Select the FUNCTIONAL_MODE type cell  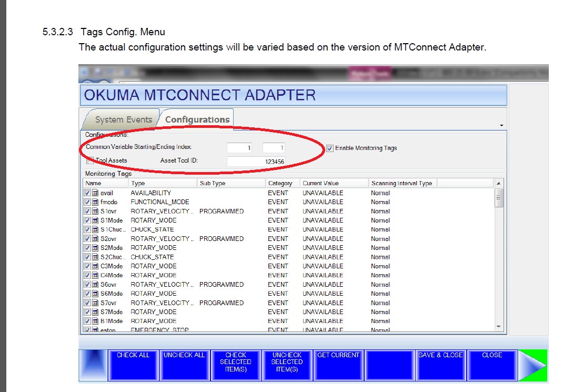point(160,202)
